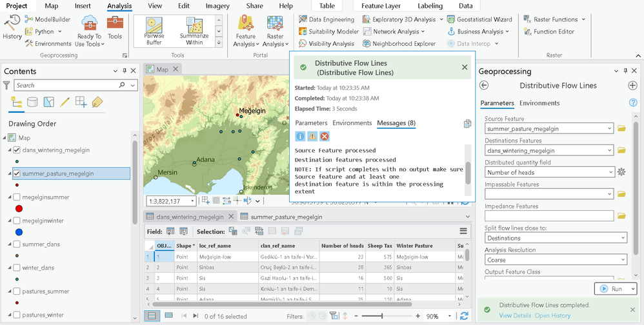List contents by snapping

pyautogui.click(x=81, y=102)
